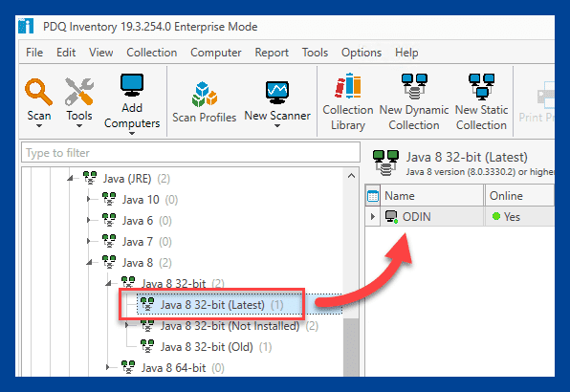
Task: Click the Java (JRE) collection icon
Action: pos(90,178)
